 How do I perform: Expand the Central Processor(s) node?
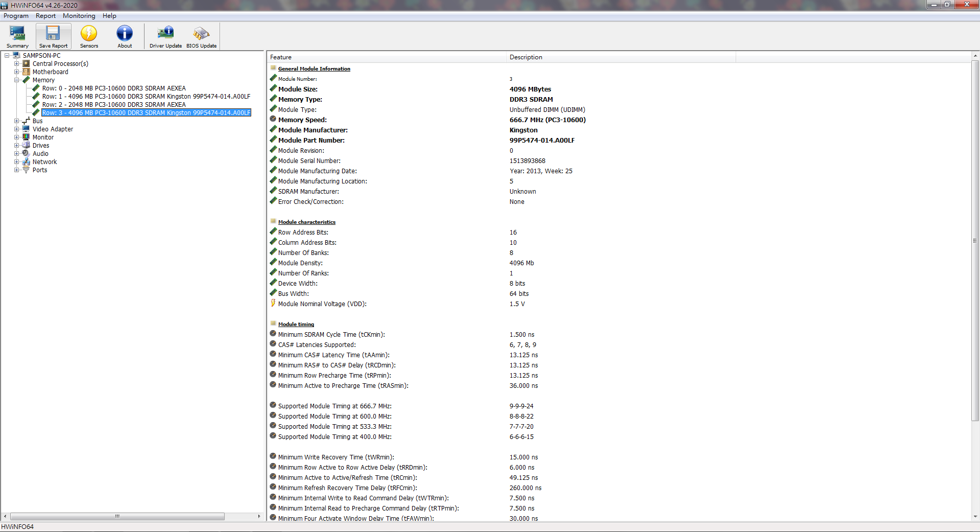[17, 64]
